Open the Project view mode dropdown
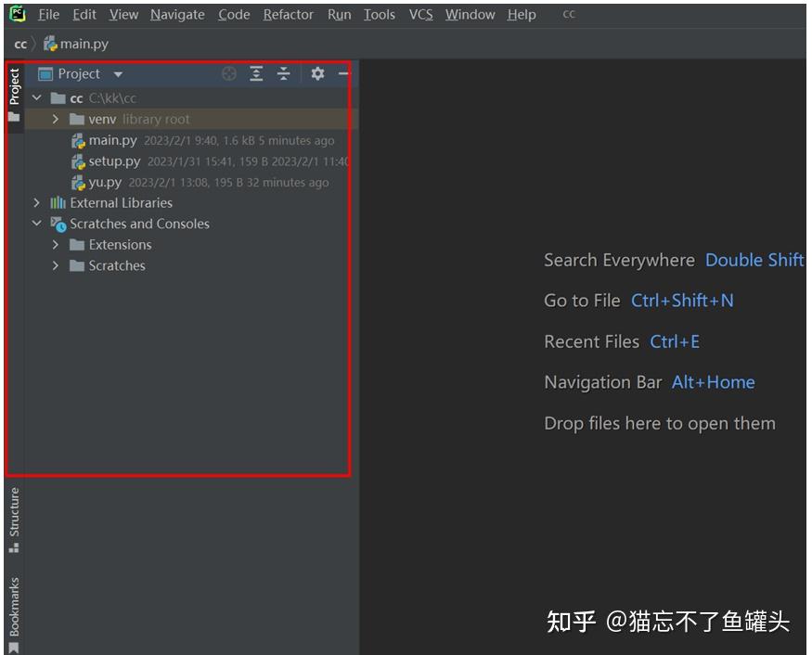The height and width of the screenshot is (655, 812). coord(117,73)
